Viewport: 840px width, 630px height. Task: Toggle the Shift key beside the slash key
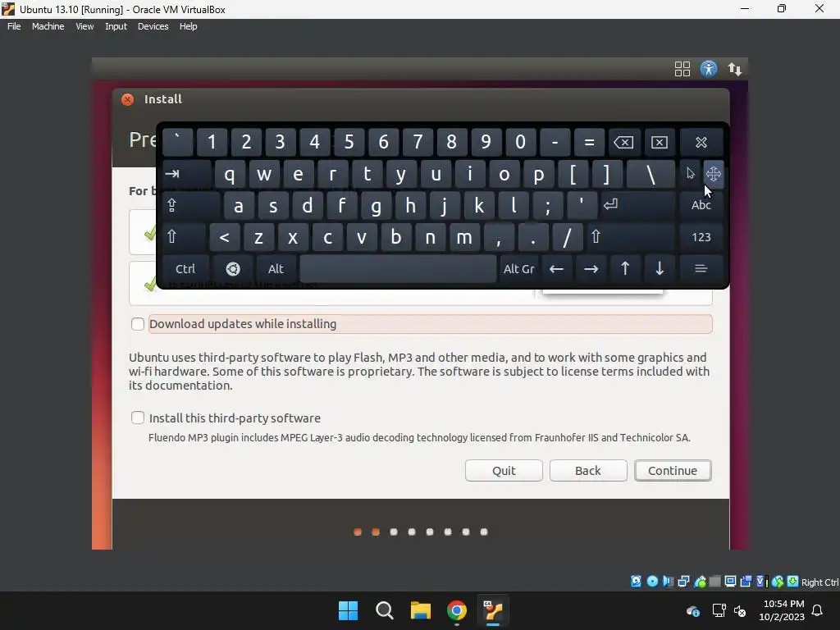[x=631, y=237]
